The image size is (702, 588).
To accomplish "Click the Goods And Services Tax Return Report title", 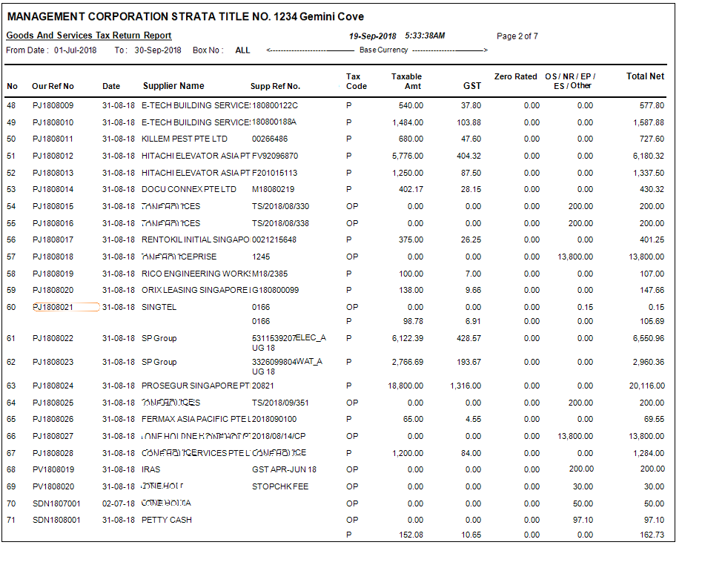I will click(x=89, y=36).
